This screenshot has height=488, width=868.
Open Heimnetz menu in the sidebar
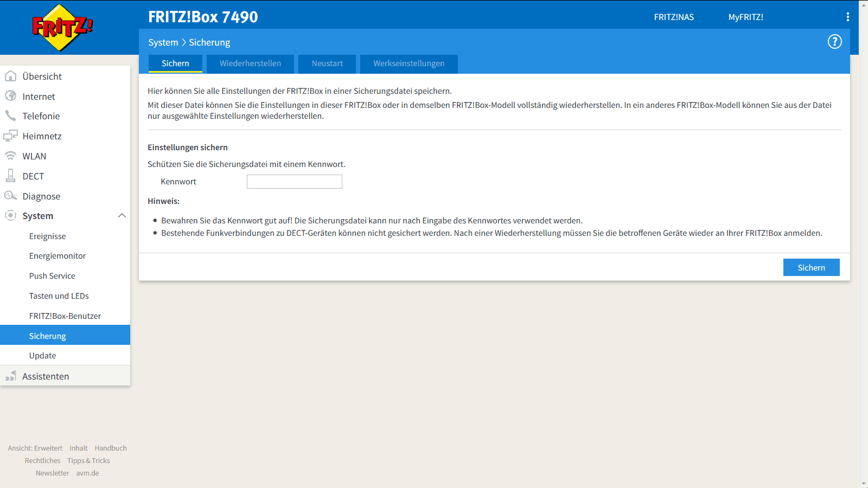tap(65, 136)
